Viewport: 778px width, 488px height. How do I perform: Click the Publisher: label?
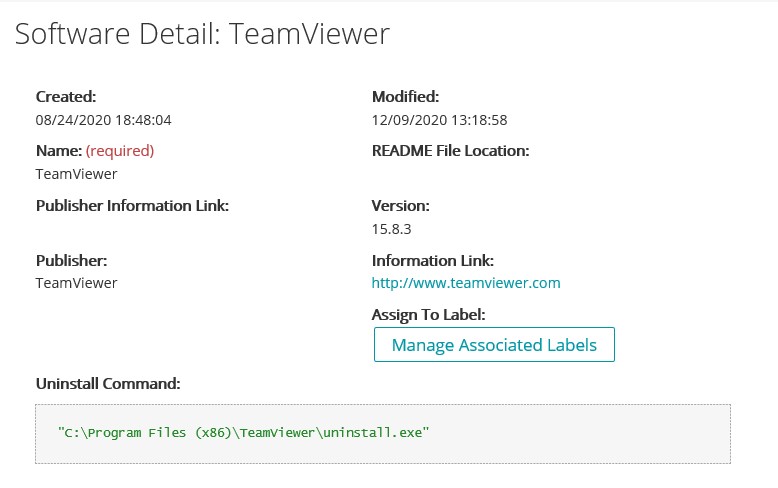[71, 260]
